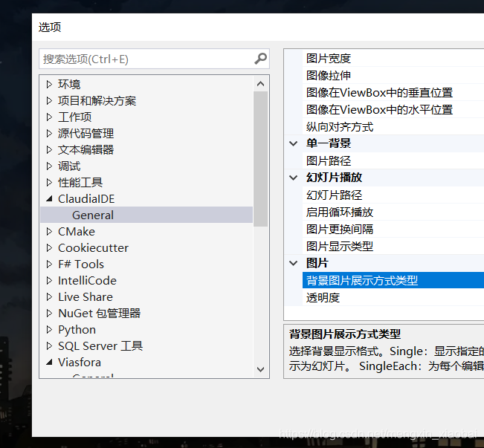484x448 pixels.
Task: Select the 幻灯片路径 property row
Action: pos(393,195)
